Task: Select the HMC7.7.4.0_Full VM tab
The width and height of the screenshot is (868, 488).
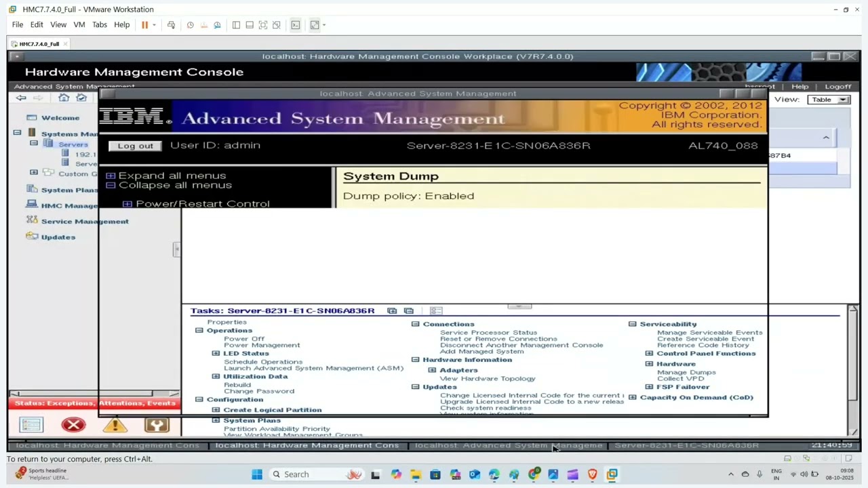Action: click(x=39, y=44)
